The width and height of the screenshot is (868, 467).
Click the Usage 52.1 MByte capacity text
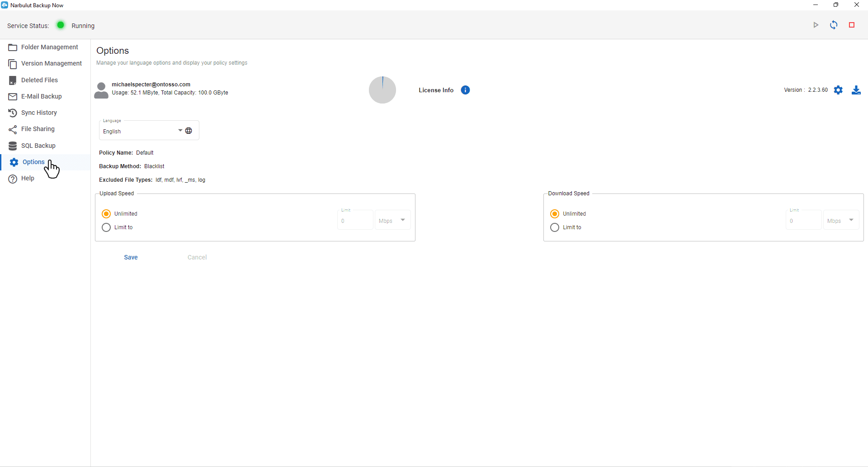coord(170,93)
